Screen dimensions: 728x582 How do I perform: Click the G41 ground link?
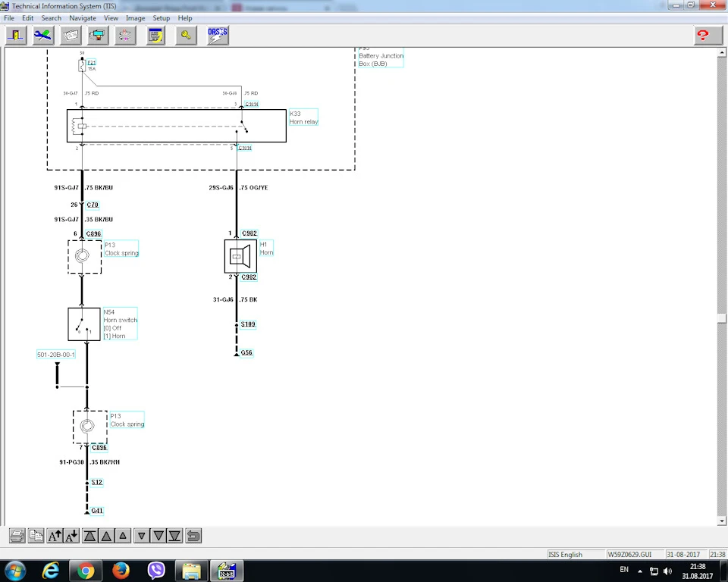click(x=97, y=511)
